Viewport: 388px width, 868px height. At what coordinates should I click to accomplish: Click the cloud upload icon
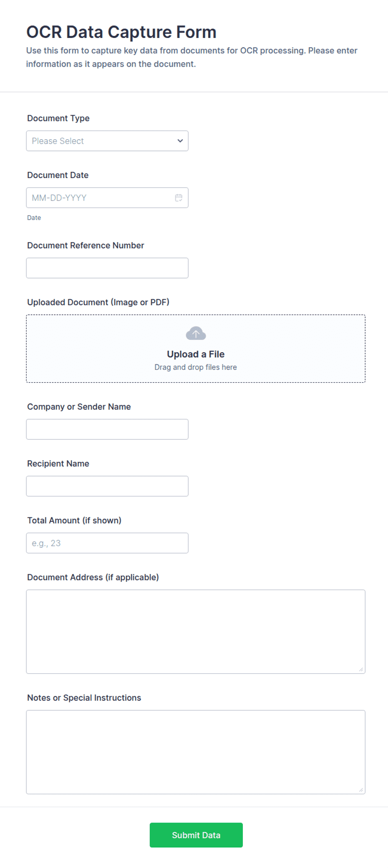[x=196, y=334]
